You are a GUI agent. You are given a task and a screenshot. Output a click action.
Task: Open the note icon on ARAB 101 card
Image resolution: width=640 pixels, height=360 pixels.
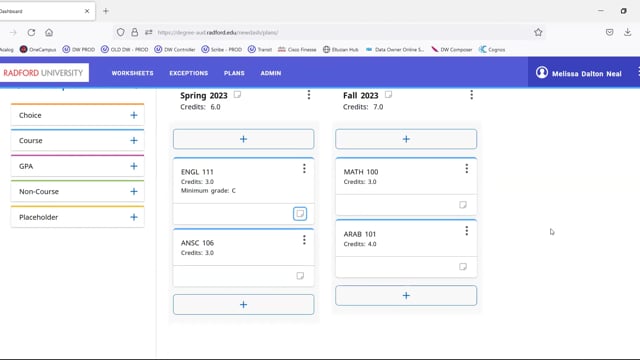[463, 267]
